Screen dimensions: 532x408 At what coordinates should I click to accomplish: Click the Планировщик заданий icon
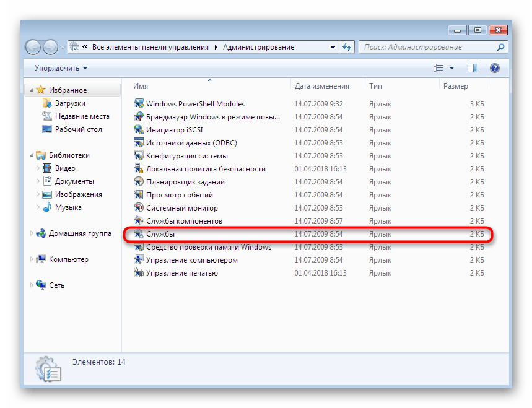pyautogui.click(x=138, y=182)
